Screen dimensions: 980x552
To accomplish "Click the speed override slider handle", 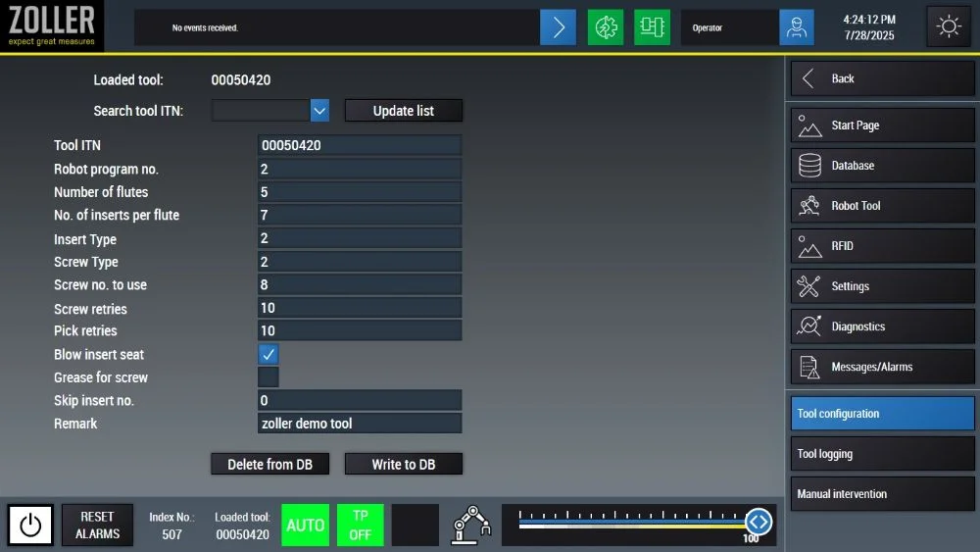I will (x=758, y=522).
